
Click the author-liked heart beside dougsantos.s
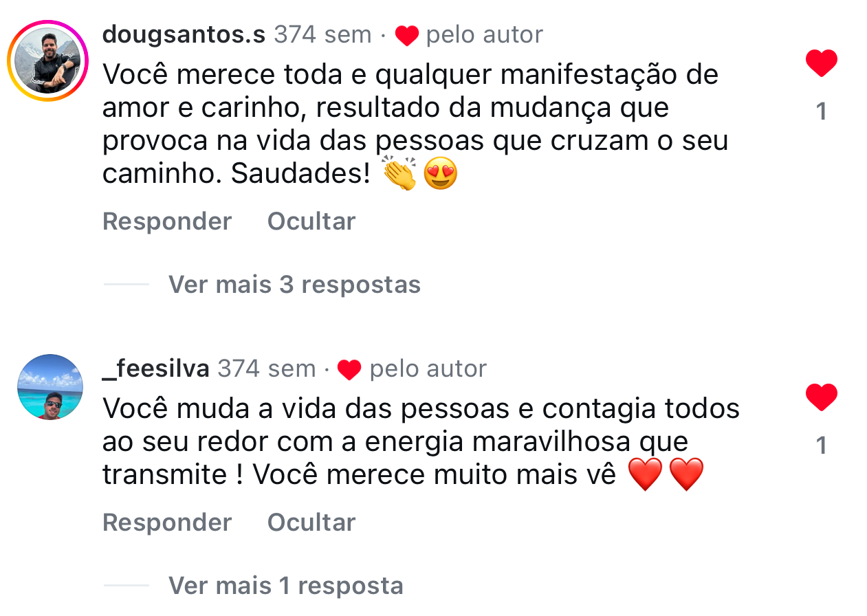point(407,36)
